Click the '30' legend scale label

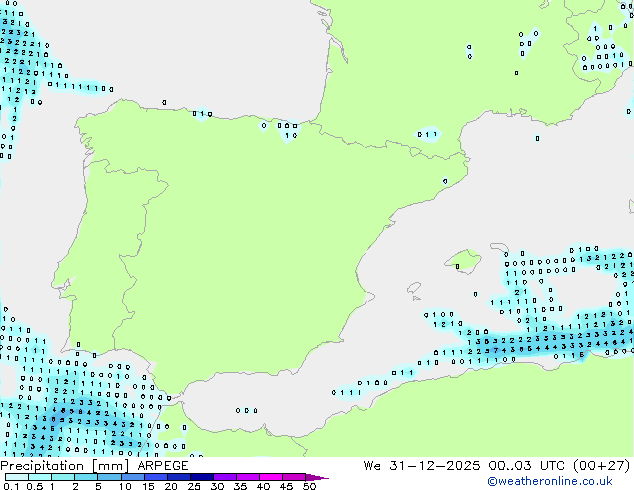click(x=217, y=486)
